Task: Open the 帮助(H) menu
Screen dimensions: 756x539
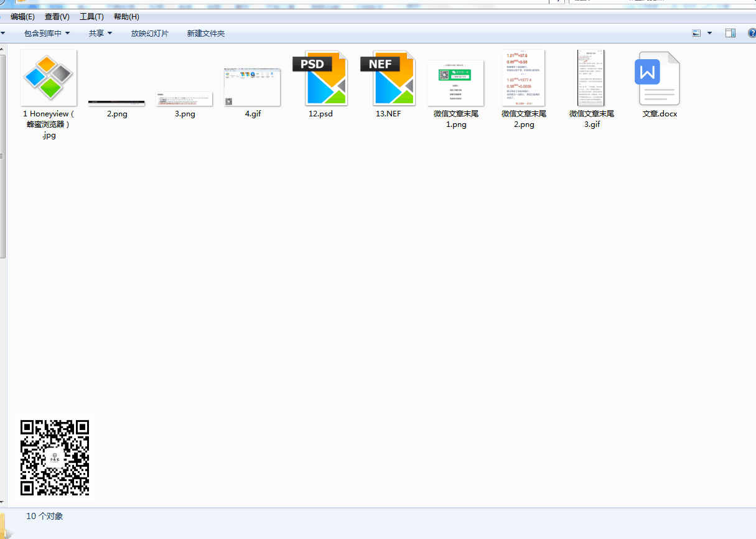Action: point(126,17)
